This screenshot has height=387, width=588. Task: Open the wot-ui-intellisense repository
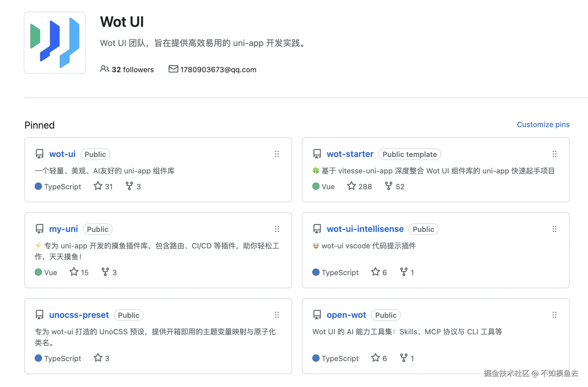pyautogui.click(x=365, y=229)
